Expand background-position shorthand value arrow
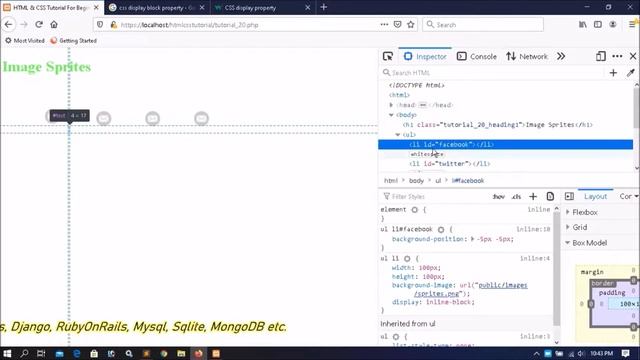The width and height of the screenshot is (640, 360). tap(473, 239)
